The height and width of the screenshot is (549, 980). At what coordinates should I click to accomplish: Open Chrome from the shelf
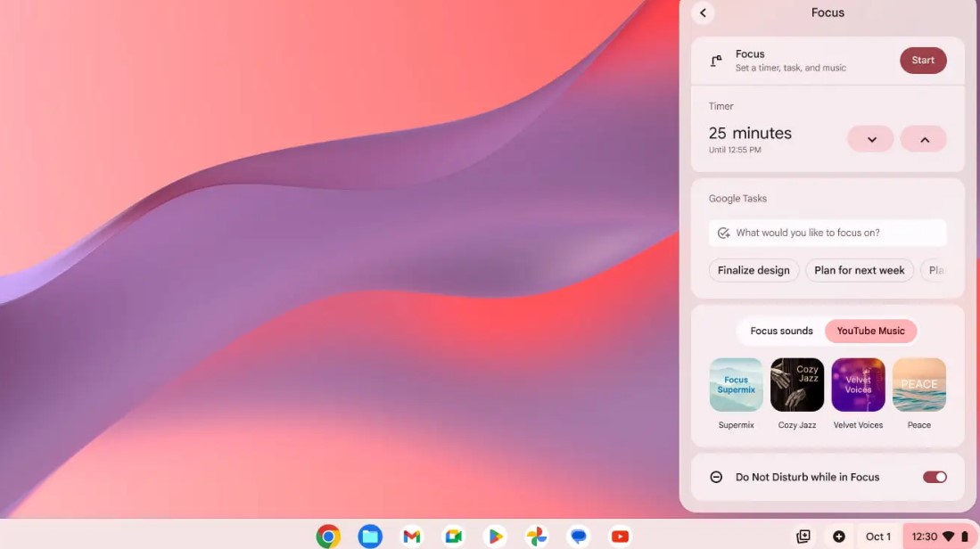click(x=328, y=537)
